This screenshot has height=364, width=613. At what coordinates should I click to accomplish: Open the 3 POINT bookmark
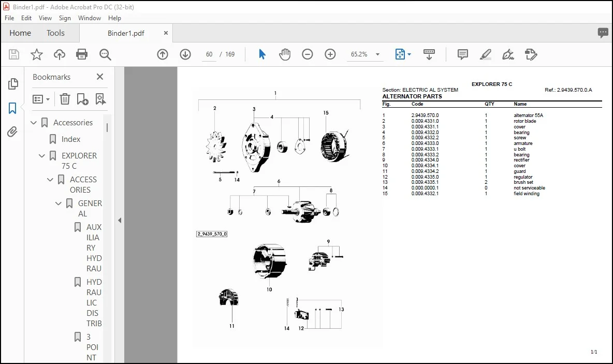click(x=92, y=347)
